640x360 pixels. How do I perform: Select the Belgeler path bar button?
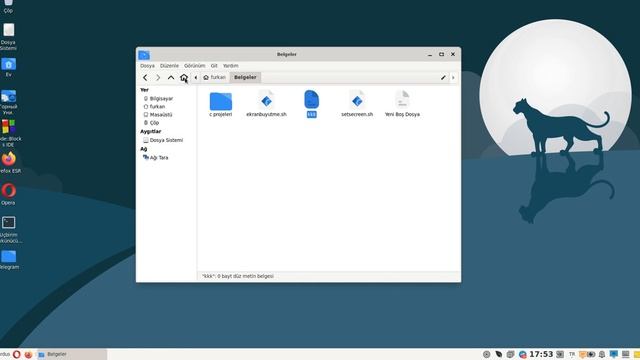[245, 78]
